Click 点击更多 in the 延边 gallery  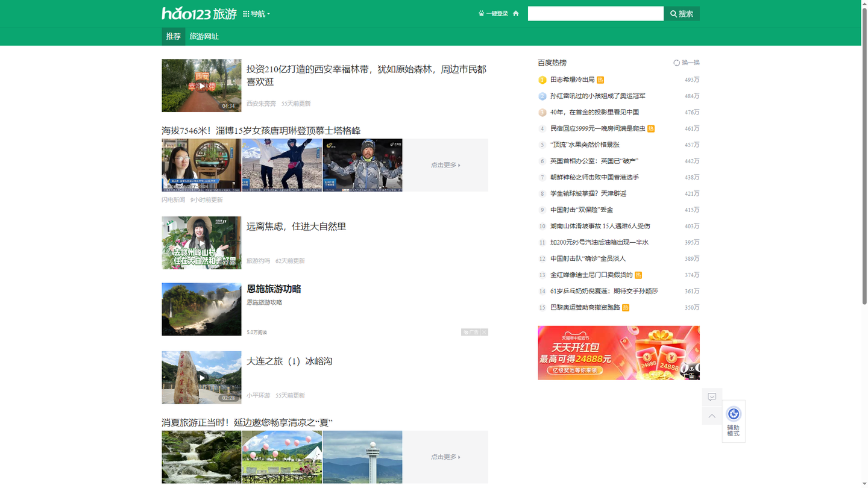coord(445,457)
